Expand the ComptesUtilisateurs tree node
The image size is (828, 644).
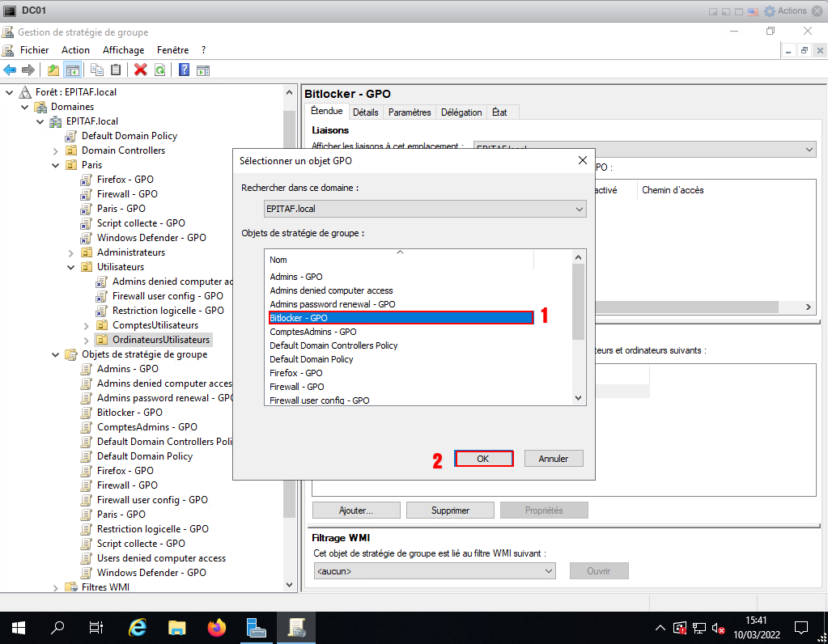pyautogui.click(x=86, y=325)
